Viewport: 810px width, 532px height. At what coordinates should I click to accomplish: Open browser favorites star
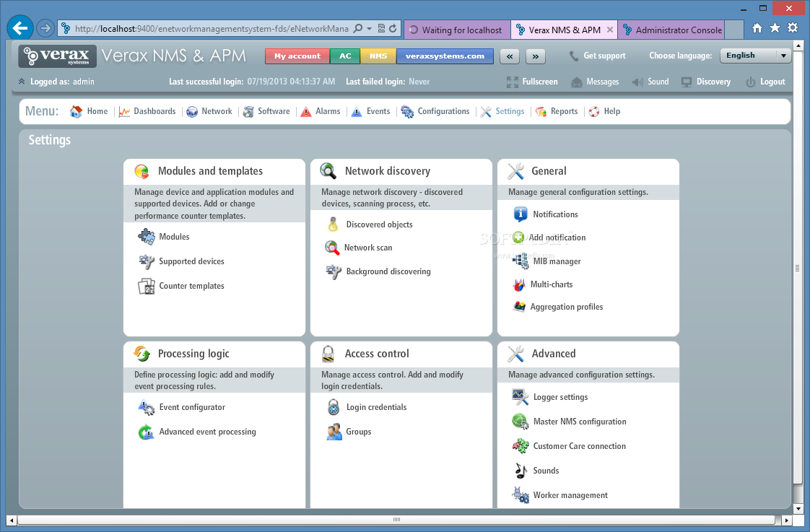[775, 28]
